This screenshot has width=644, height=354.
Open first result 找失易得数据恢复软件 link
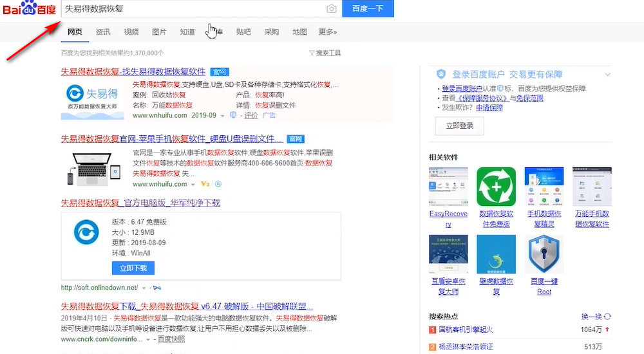tap(133, 71)
